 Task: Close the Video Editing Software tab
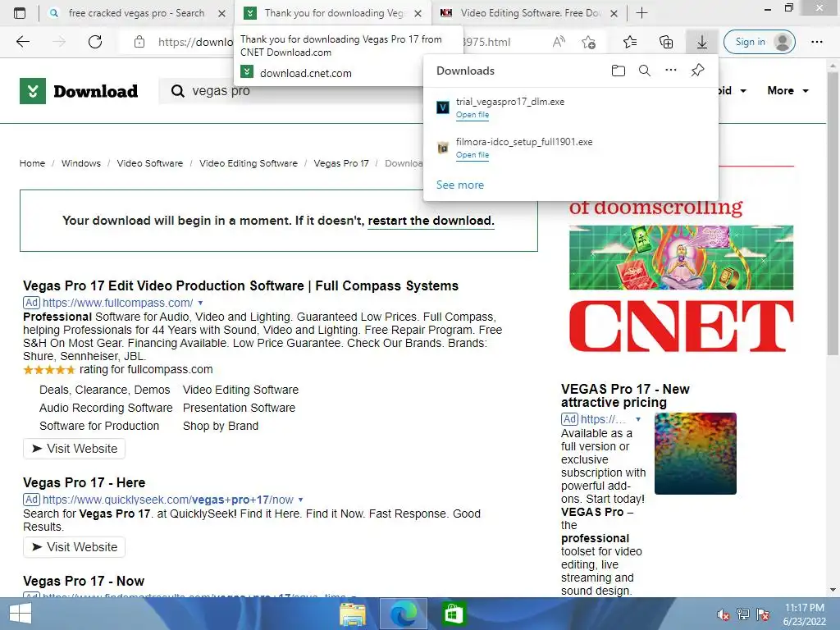(614, 13)
